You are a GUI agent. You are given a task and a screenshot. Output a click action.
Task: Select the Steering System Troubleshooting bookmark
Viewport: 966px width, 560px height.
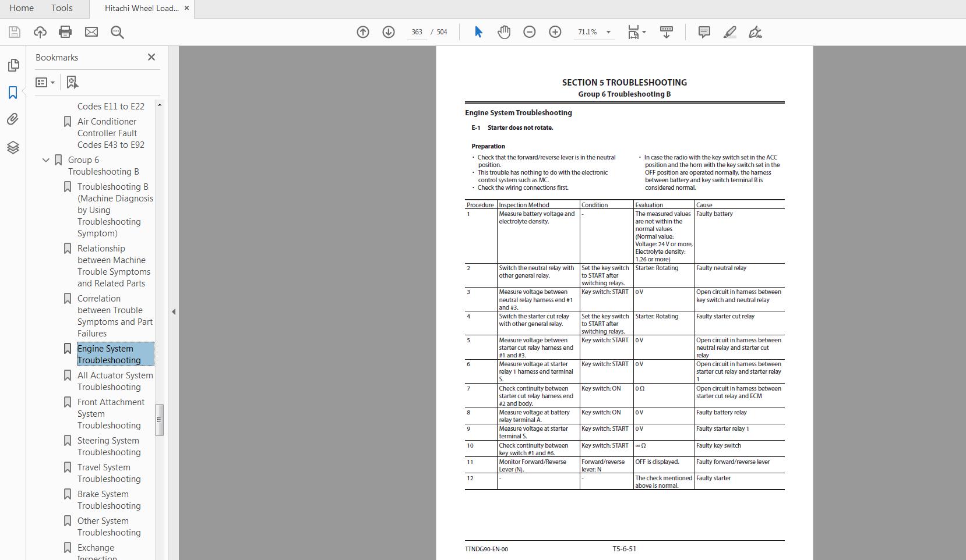click(108, 446)
